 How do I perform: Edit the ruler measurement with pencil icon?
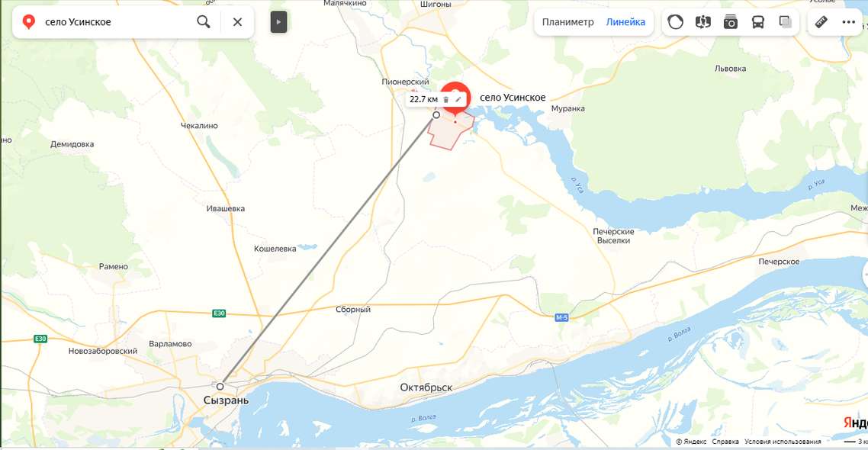[x=458, y=100]
